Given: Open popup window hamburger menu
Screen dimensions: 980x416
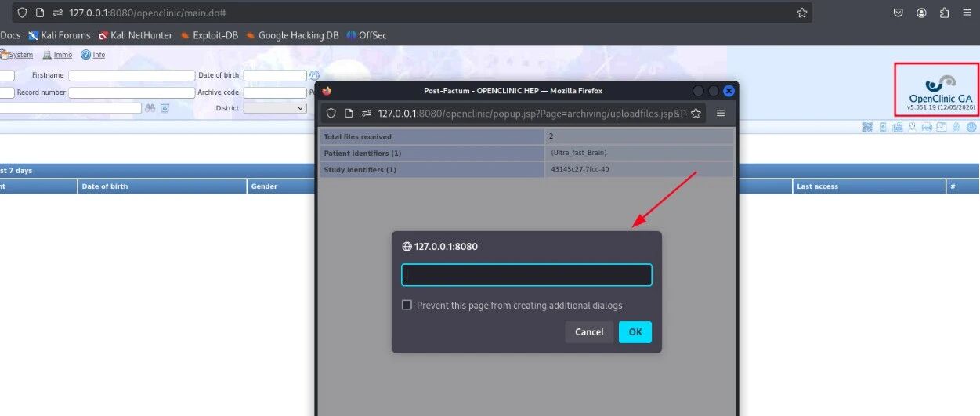Looking at the screenshot, I should (x=721, y=113).
